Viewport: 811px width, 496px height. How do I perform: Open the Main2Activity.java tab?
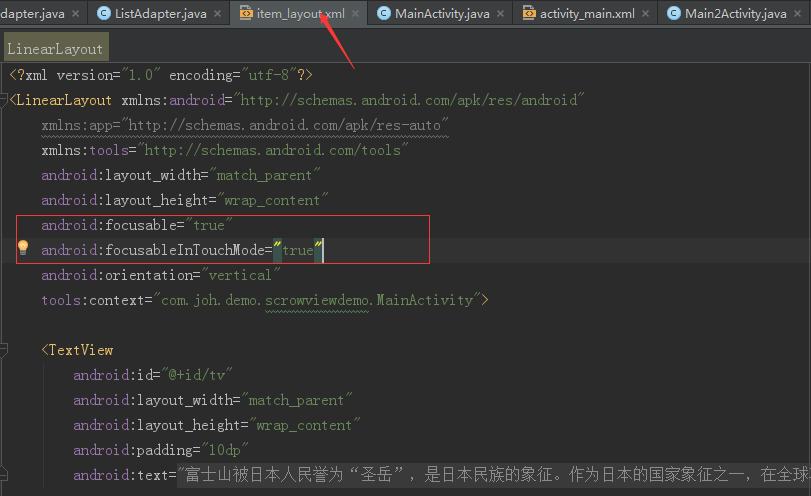pos(735,13)
